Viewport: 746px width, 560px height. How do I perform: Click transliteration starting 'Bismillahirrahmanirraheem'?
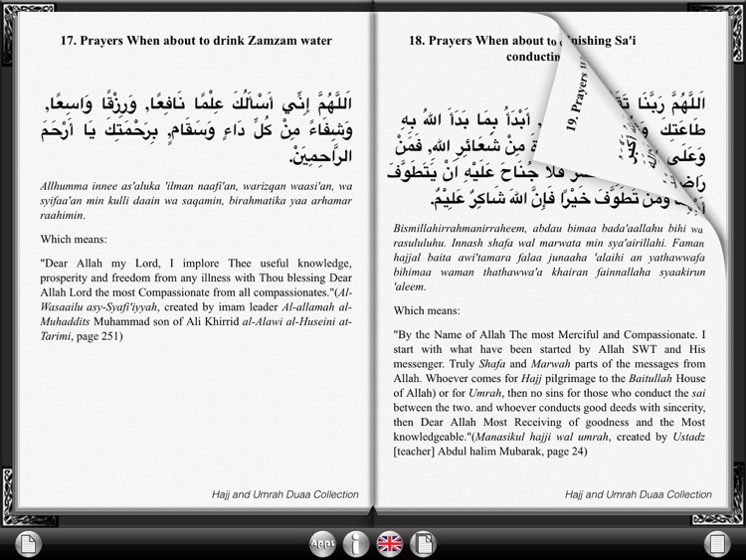point(549,258)
